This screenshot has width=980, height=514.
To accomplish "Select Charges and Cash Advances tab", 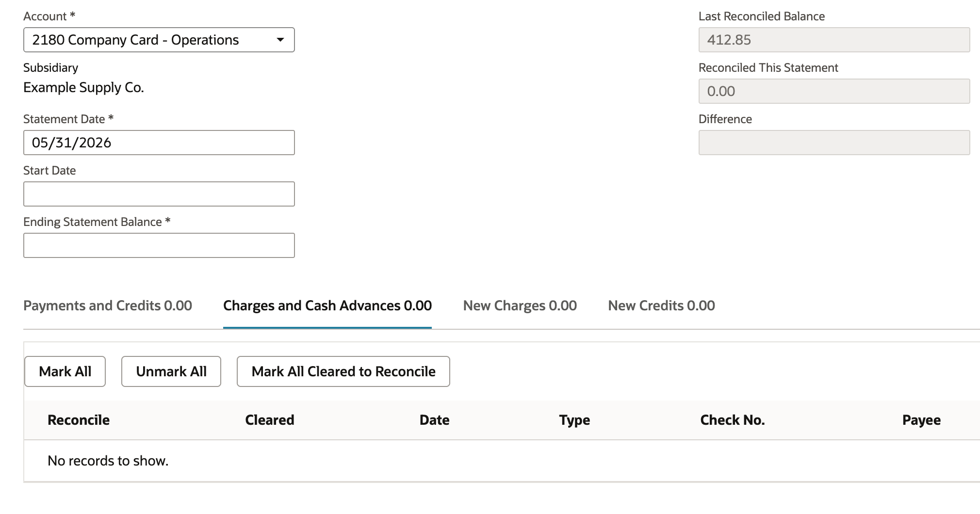I will tap(327, 305).
